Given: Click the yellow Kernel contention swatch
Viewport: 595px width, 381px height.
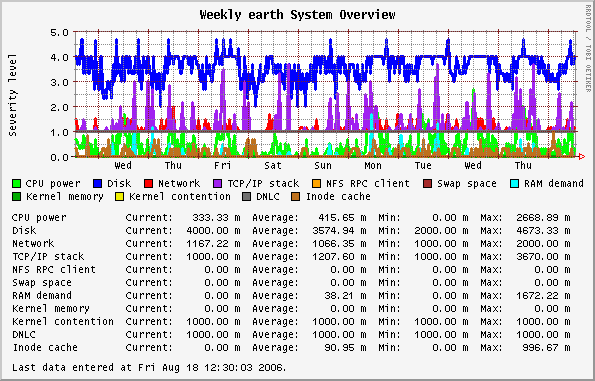Looking at the screenshot, I should point(120,197).
